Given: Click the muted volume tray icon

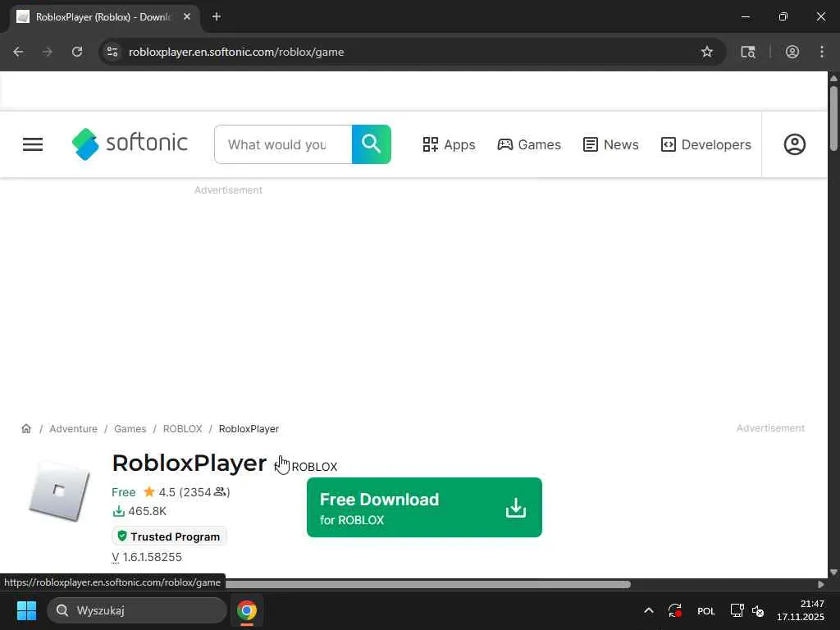Looking at the screenshot, I should coord(757,610).
